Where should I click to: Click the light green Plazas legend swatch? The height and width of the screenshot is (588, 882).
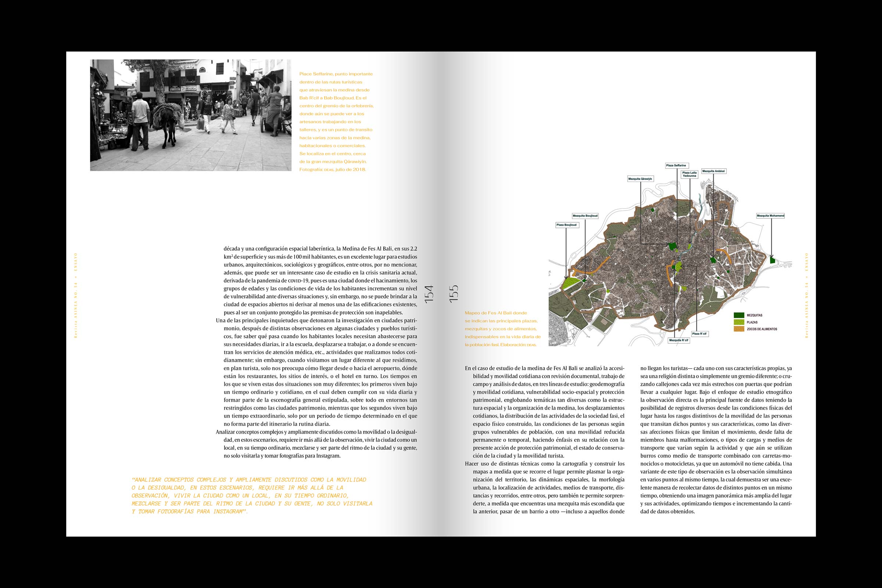point(739,322)
